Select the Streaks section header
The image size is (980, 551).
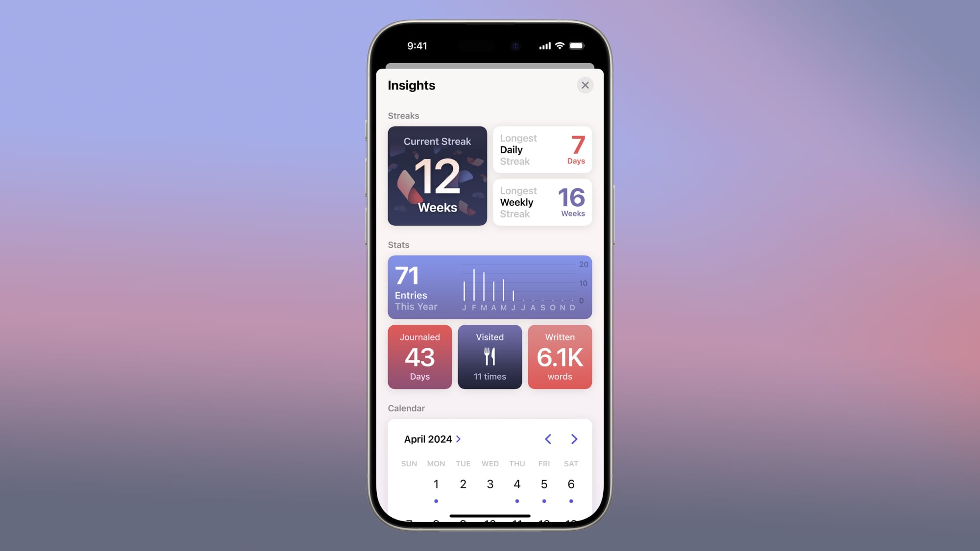click(402, 116)
